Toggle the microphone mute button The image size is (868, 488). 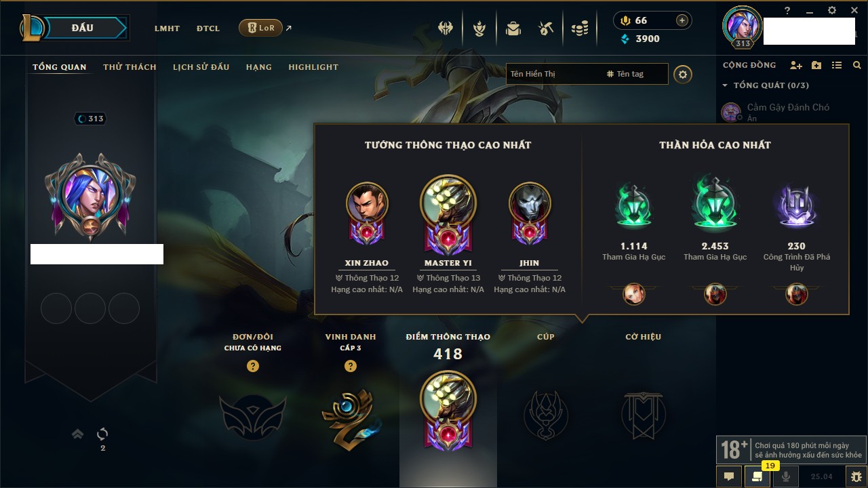[x=786, y=476]
